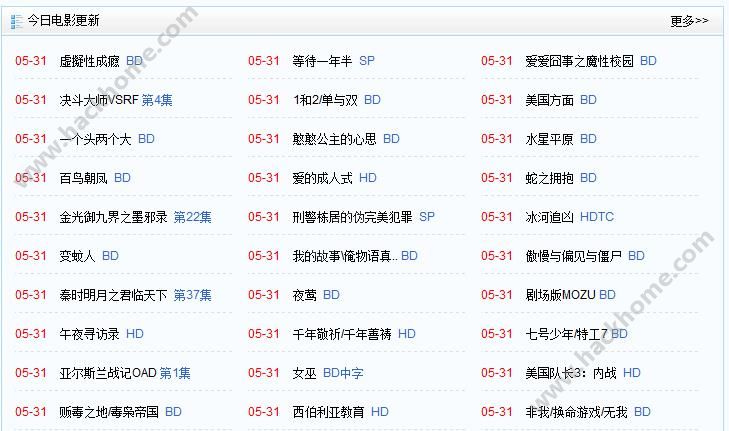The height and width of the screenshot is (431, 729).
Task: Open 百鸟朝凤 BD entry
Action: (x=95, y=178)
